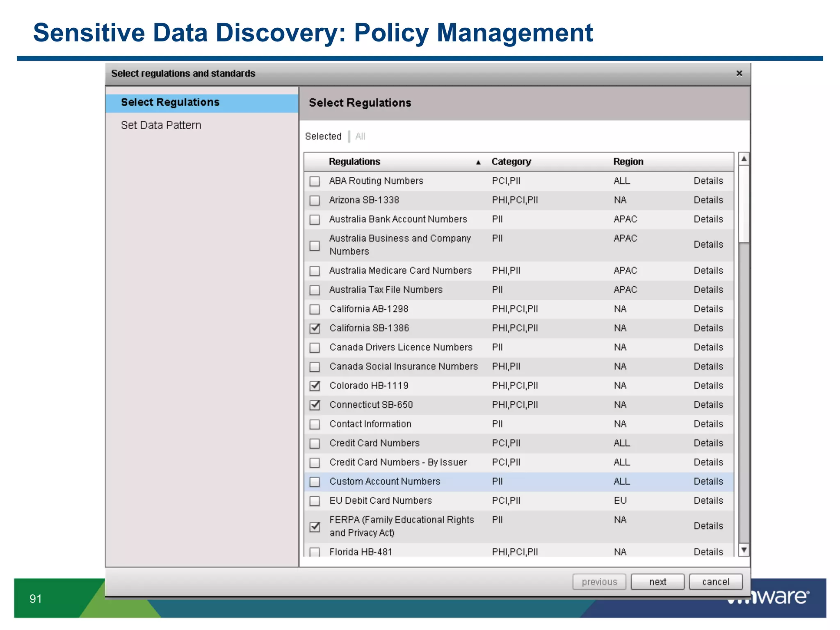The width and height of the screenshot is (840, 630).
Task: Open Details for Custom Account Numbers
Action: coord(708,482)
